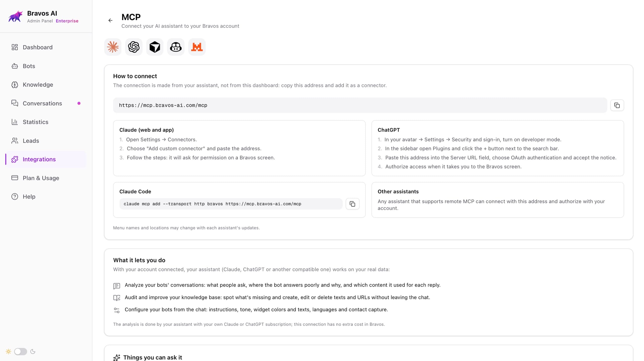Click the moon dark-mode icon
This screenshot has height=361, width=644.
33,352
